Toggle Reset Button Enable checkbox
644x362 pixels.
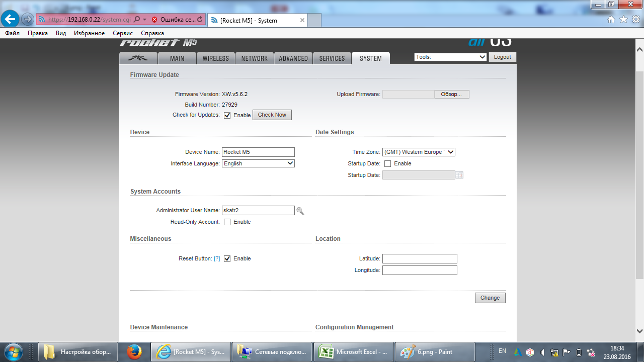tap(227, 258)
